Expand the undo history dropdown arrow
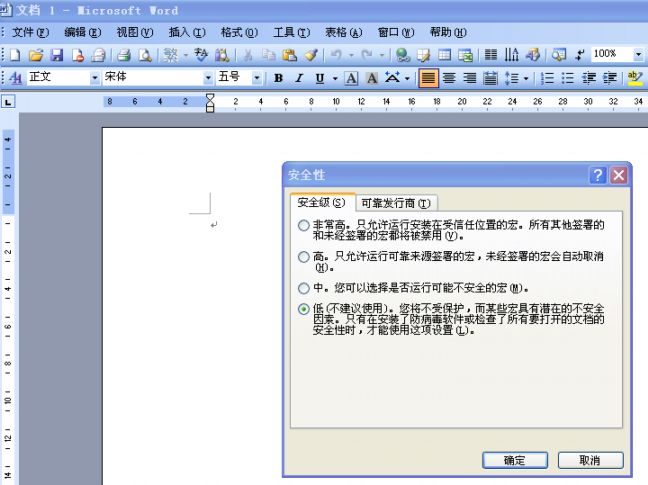The width and height of the screenshot is (648, 485). [351, 55]
